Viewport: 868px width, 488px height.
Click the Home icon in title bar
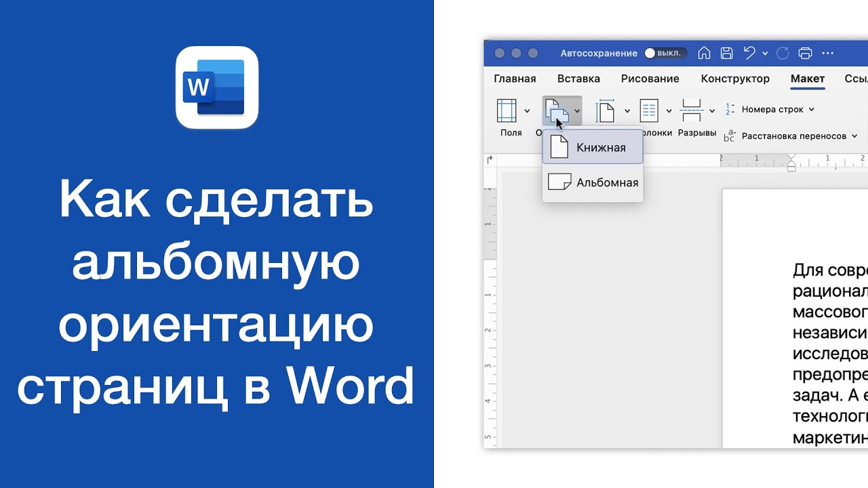point(704,53)
